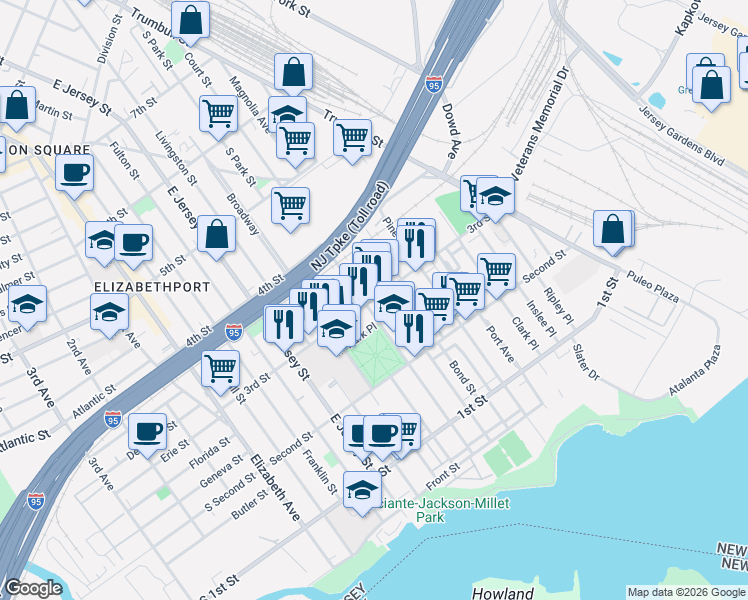The image size is (748, 600).
Task: Click the Elizabeth Ave street label
Action: point(275,487)
